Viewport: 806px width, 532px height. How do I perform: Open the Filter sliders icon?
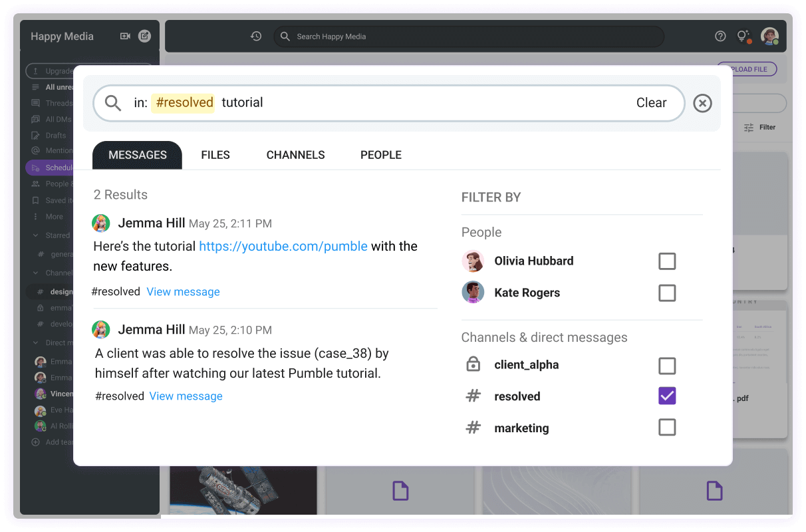pos(749,127)
